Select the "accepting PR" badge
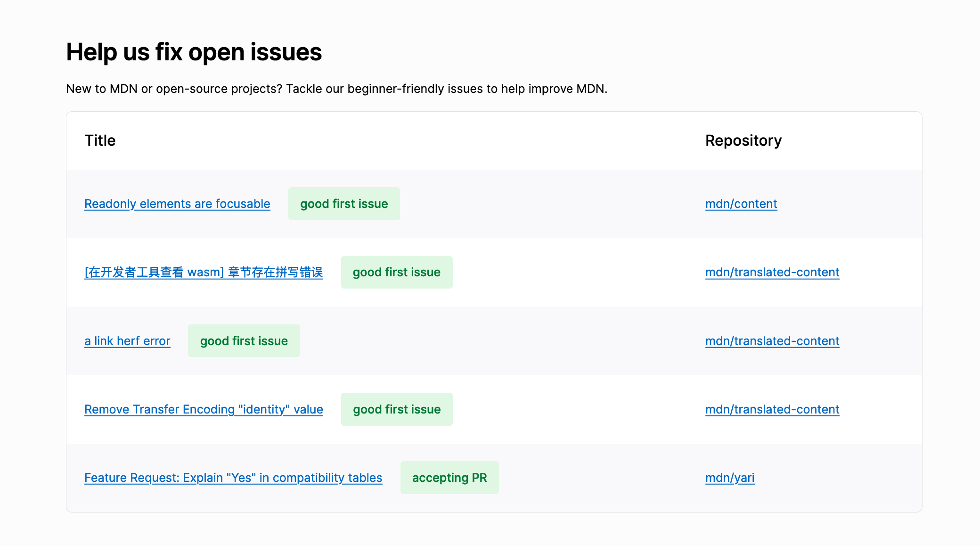This screenshot has height=546, width=980. pyautogui.click(x=449, y=478)
